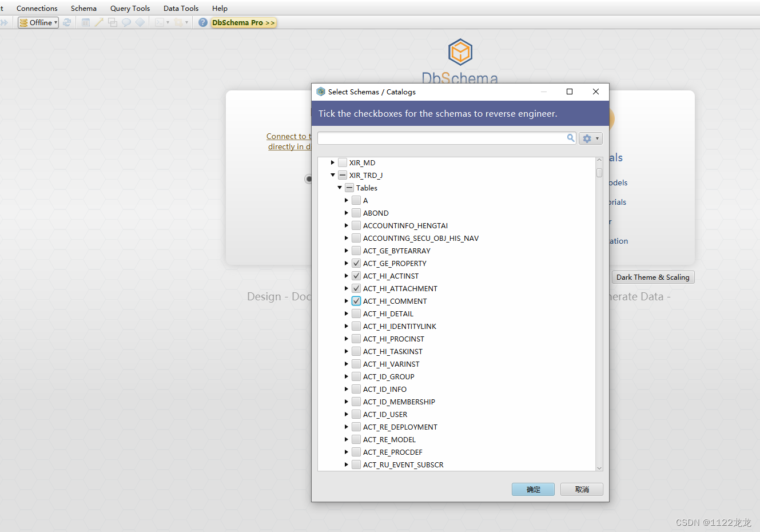The height and width of the screenshot is (532, 760).
Task: Click the foreign key line tool icon
Action: point(99,22)
